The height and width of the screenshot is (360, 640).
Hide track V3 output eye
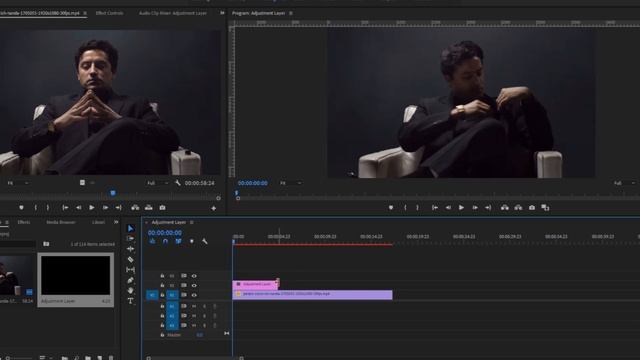pos(194,276)
